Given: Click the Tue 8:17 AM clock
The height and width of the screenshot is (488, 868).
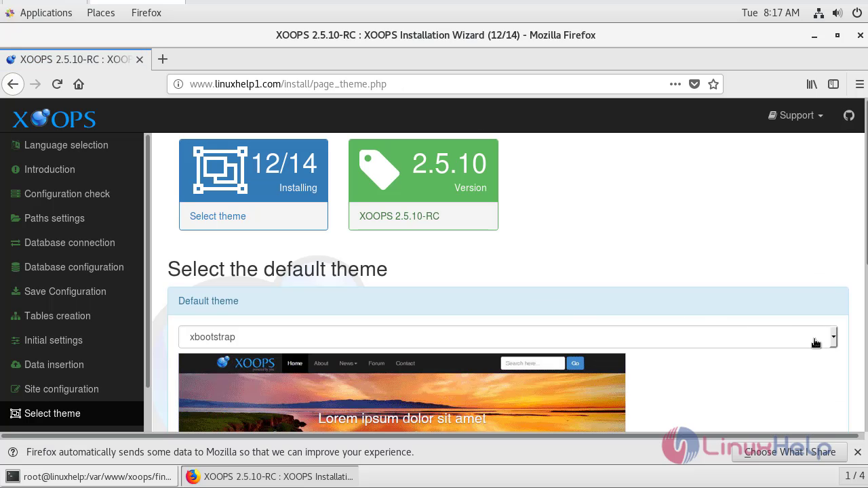Looking at the screenshot, I should (770, 13).
